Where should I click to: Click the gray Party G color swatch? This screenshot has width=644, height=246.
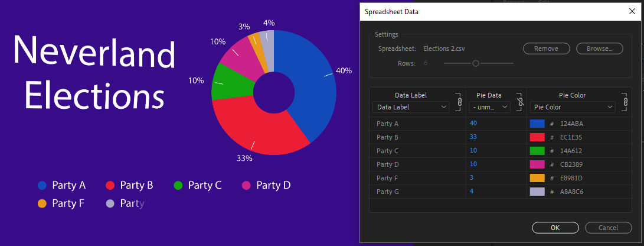(x=537, y=192)
